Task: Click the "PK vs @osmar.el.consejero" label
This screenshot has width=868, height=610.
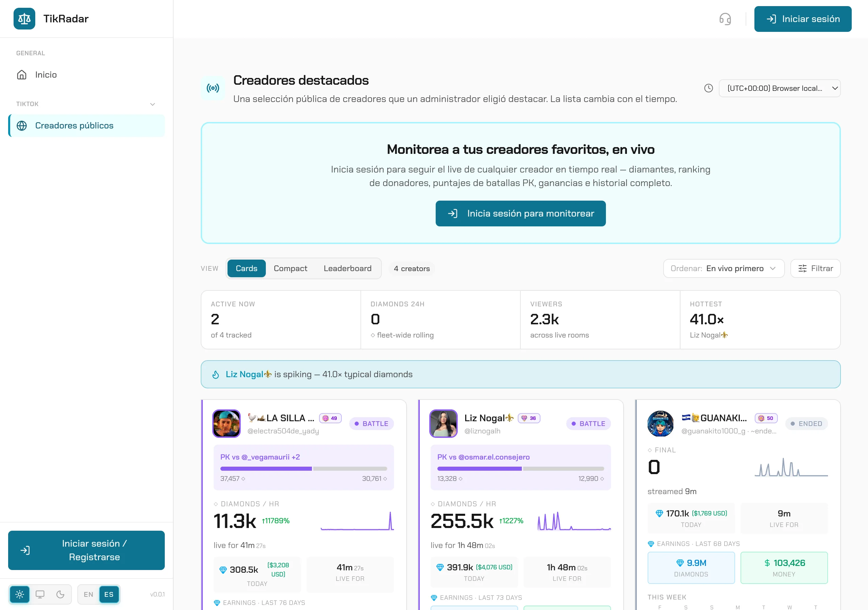Action: [x=484, y=457]
